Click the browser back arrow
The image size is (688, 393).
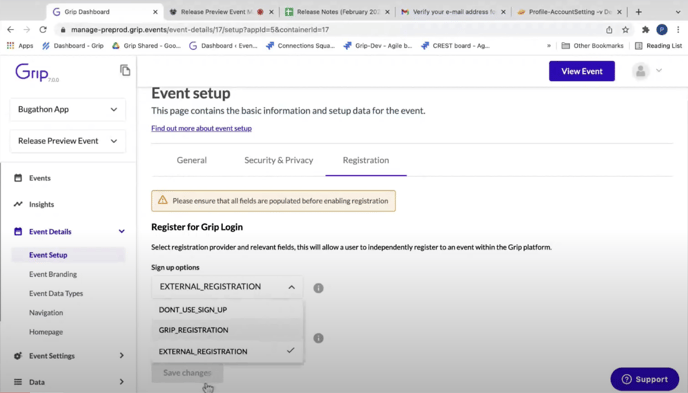11,29
